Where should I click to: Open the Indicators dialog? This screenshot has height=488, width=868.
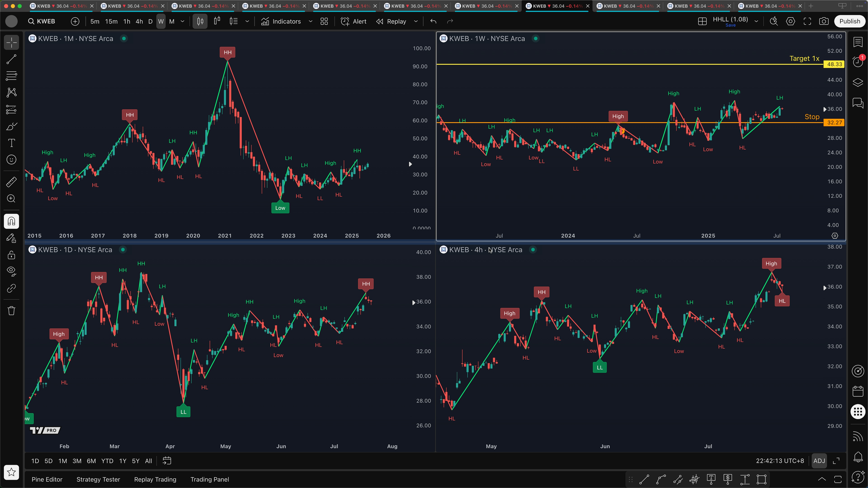tap(281, 21)
